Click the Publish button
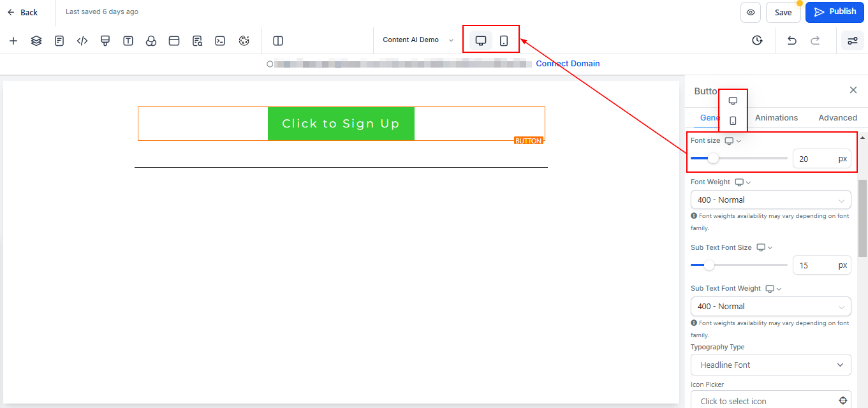The image size is (868, 408). coord(834,12)
